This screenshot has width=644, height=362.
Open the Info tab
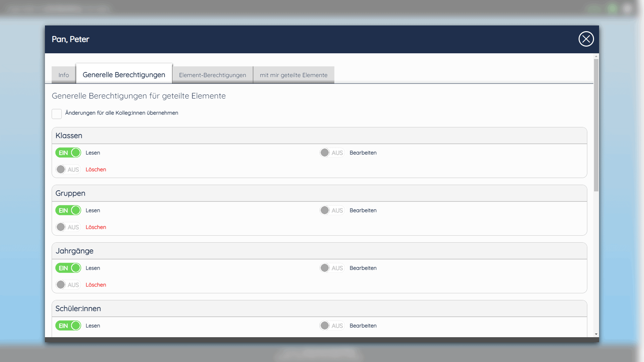(64, 75)
